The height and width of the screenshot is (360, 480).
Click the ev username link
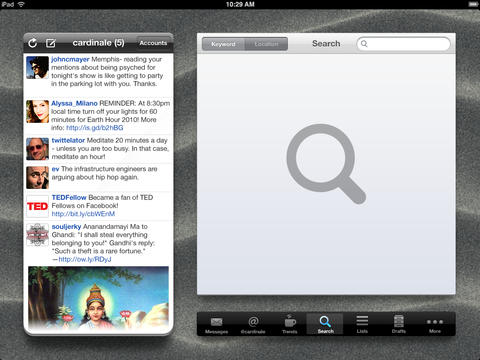click(55, 169)
